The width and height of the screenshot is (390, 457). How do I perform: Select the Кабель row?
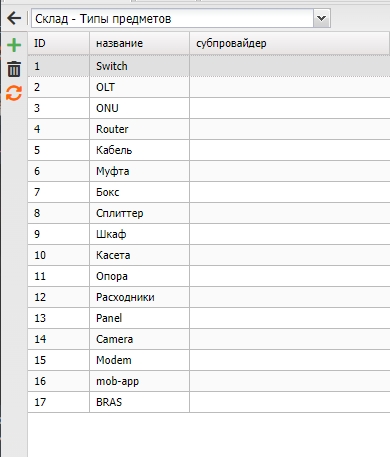coord(209,150)
